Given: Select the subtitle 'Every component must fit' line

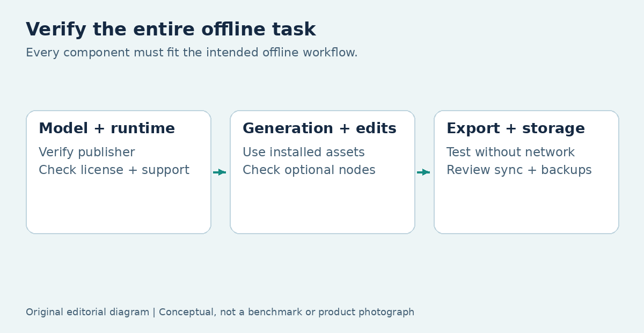Looking at the screenshot, I should pyautogui.click(x=192, y=53).
